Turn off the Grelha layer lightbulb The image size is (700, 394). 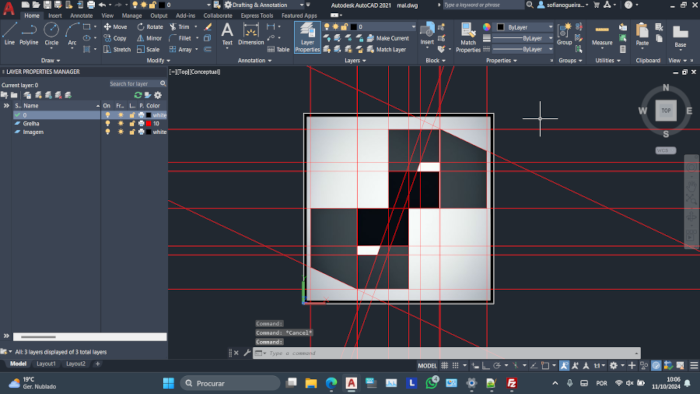(x=107, y=124)
